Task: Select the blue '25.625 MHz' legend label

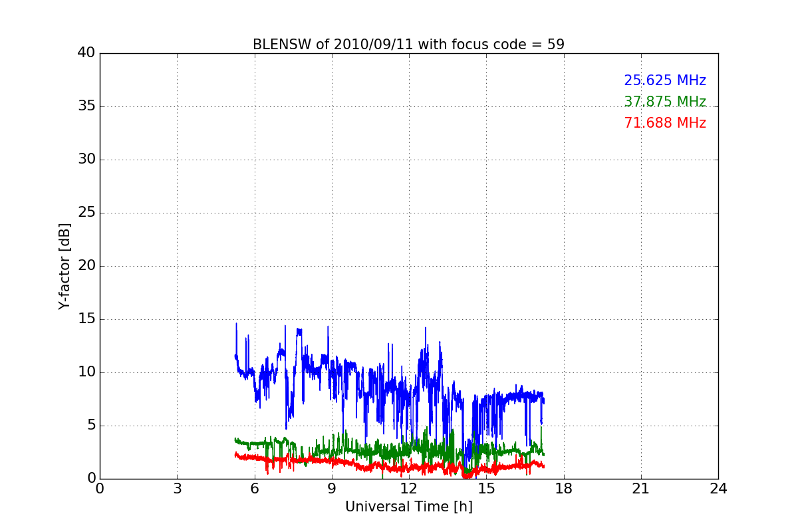Action: 665,80
